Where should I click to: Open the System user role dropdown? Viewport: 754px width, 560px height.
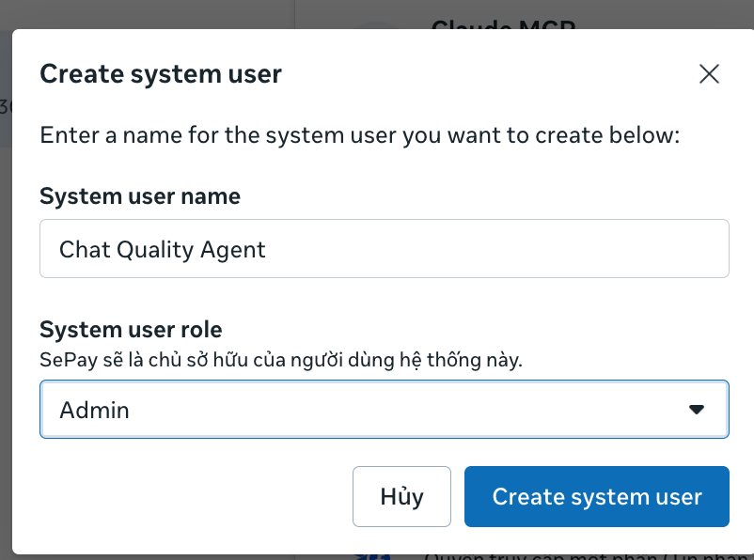(x=384, y=409)
